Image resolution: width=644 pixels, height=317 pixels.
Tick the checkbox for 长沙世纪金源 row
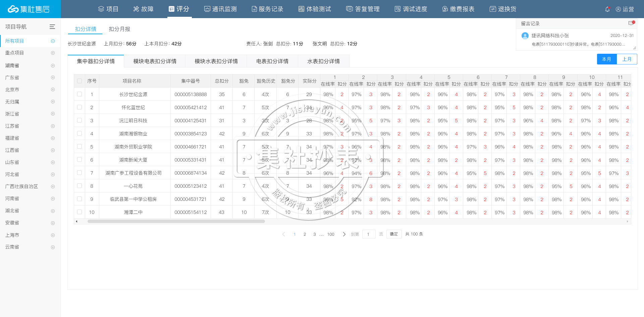(x=79, y=94)
